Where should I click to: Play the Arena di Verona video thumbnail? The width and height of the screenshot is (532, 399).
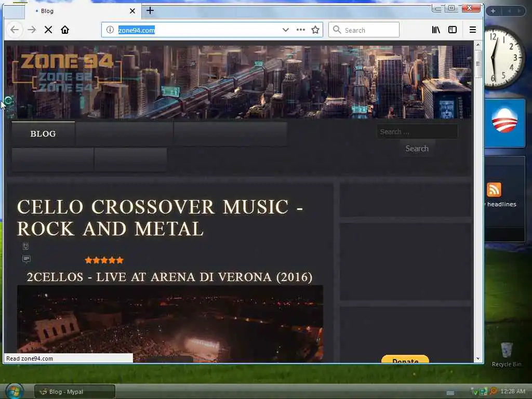pos(170,324)
